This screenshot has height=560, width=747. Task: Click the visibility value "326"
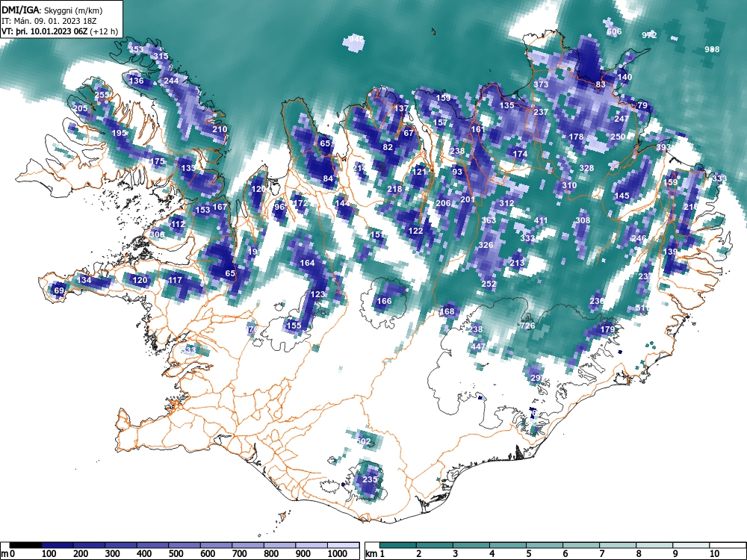pyautogui.click(x=486, y=245)
